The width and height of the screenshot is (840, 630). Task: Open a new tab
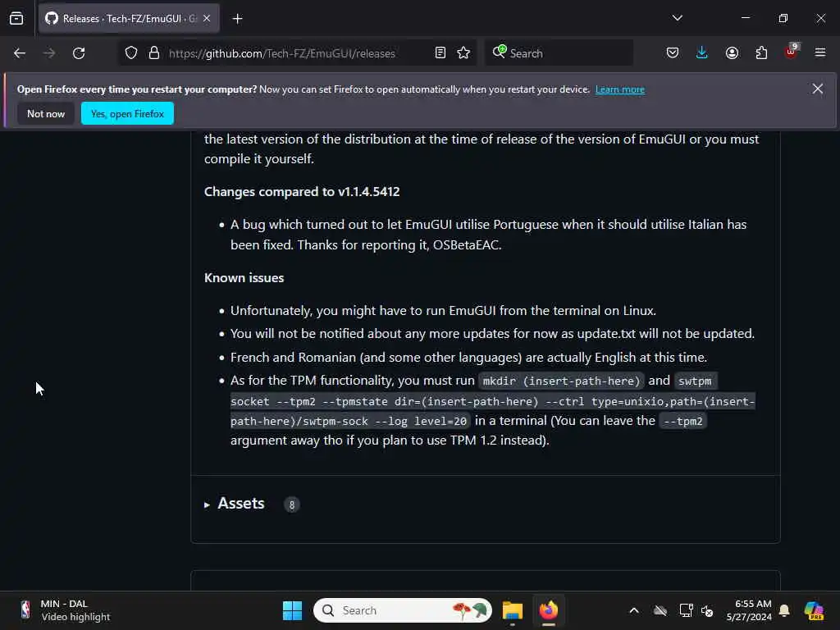click(238, 19)
